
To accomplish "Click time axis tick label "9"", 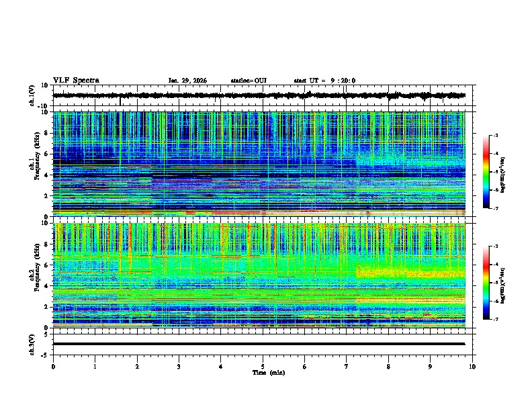I will pyautogui.click(x=430, y=367).
